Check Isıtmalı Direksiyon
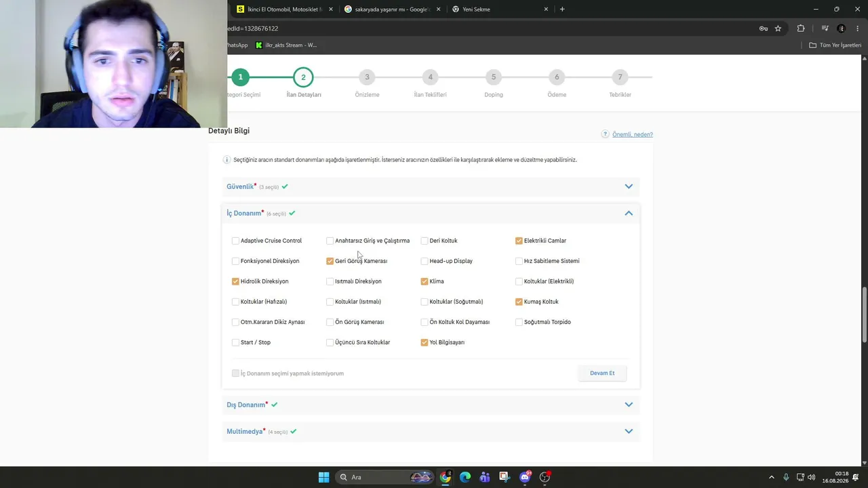This screenshot has width=868, height=488. [x=330, y=281]
